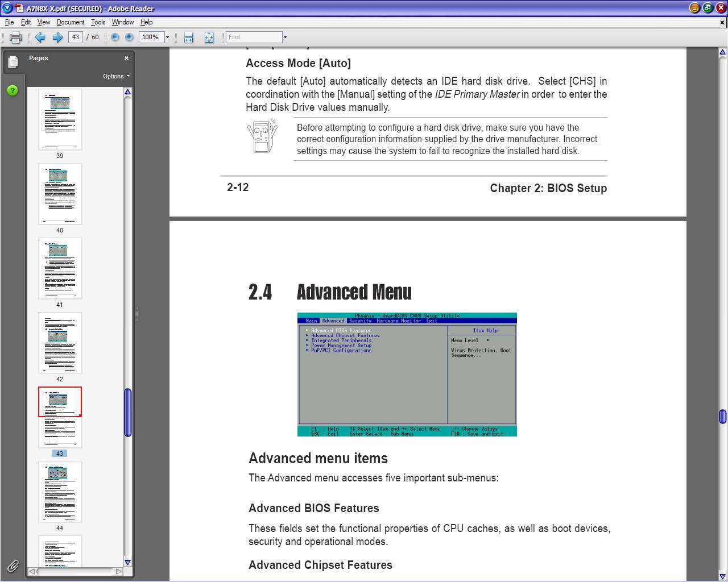
Task: Open the Help menu
Action: tap(146, 22)
